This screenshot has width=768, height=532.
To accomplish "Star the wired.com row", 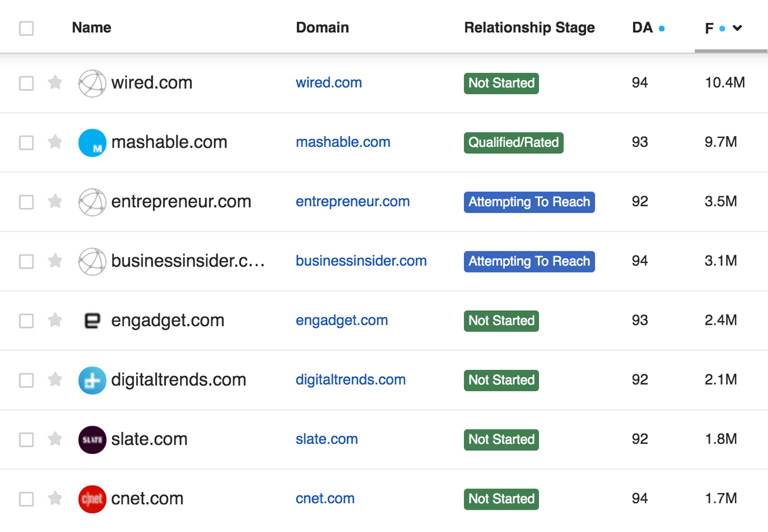I will coord(55,83).
